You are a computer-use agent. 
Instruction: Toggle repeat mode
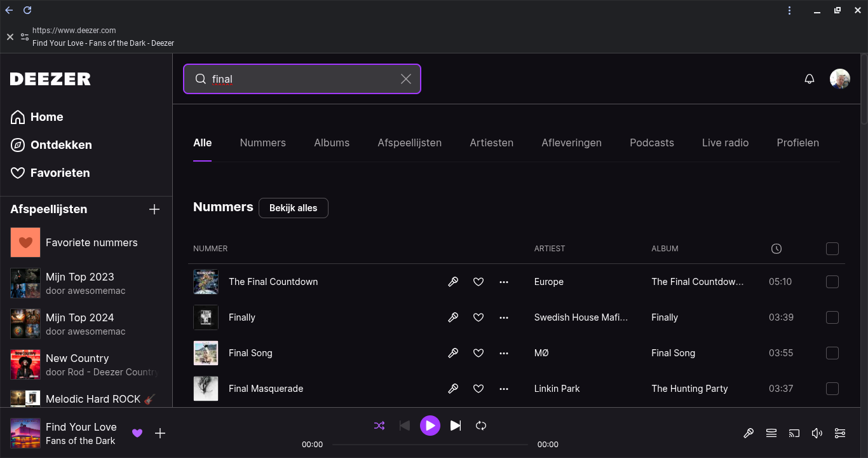click(x=481, y=426)
